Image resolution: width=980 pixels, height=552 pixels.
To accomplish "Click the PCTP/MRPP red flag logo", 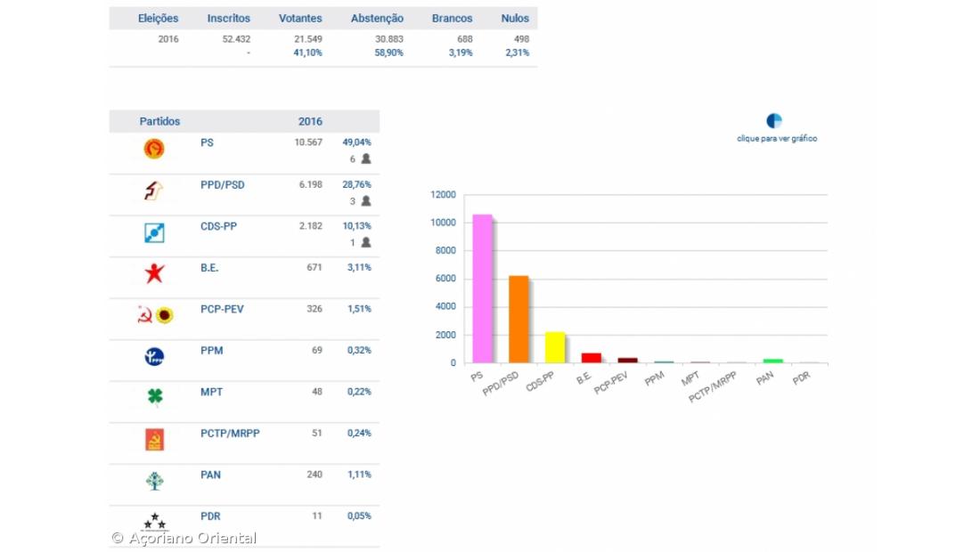I will (x=154, y=439).
